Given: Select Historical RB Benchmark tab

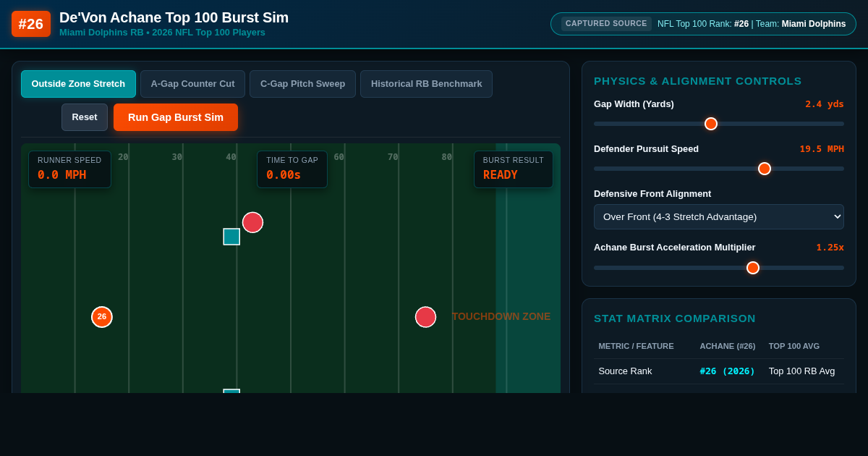Looking at the screenshot, I should [x=426, y=84].
